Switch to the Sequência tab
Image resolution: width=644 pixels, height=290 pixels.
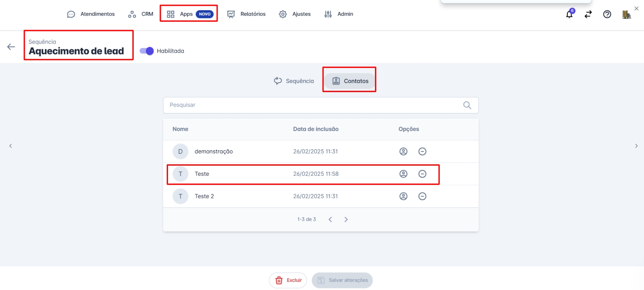pyautogui.click(x=294, y=81)
